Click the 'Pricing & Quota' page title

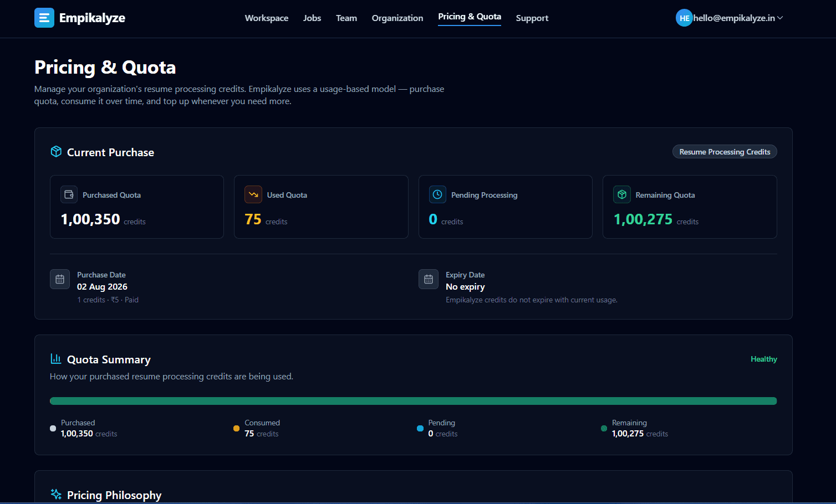click(105, 67)
